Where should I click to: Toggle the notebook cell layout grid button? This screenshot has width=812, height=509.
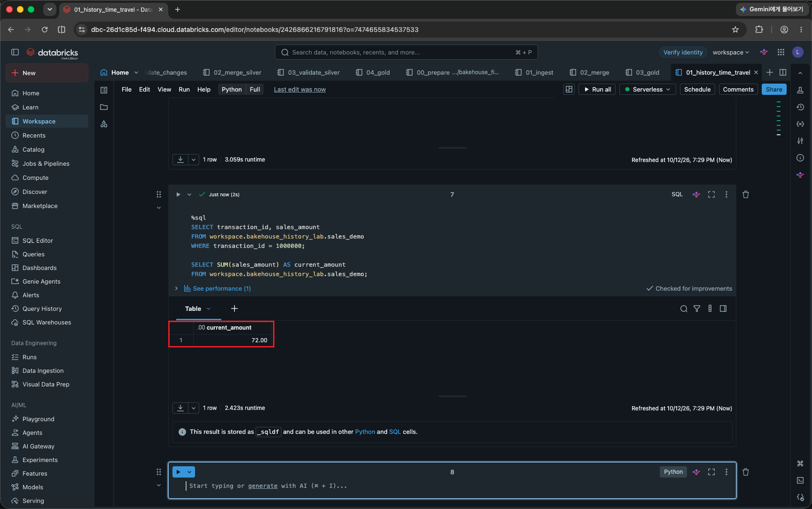coord(569,89)
